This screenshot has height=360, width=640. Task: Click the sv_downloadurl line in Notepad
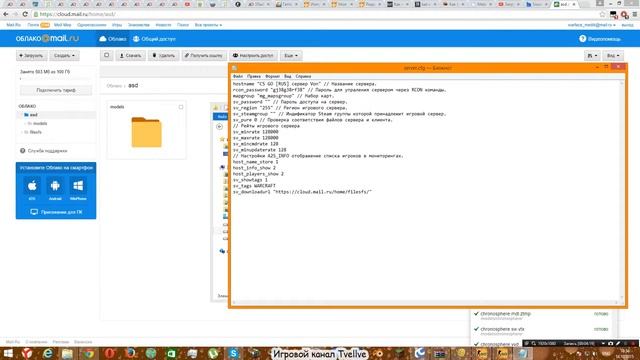(x=302, y=192)
